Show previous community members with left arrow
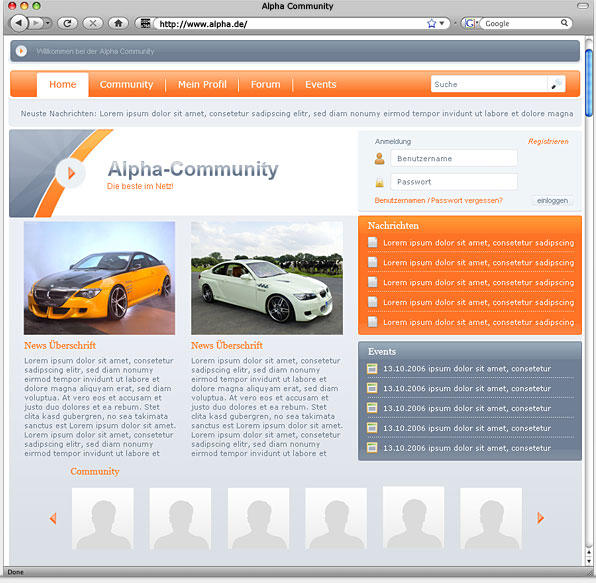The width and height of the screenshot is (596, 583). [x=53, y=518]
